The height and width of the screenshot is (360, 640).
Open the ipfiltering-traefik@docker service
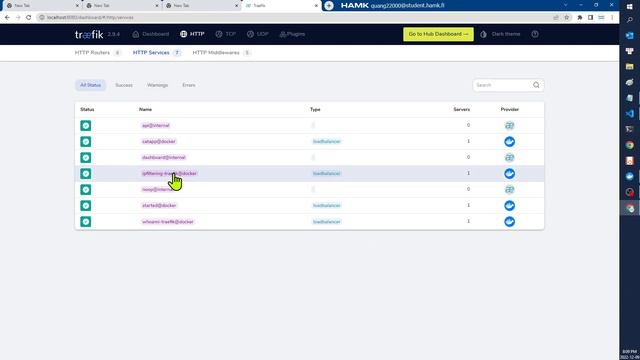(169, 173)
